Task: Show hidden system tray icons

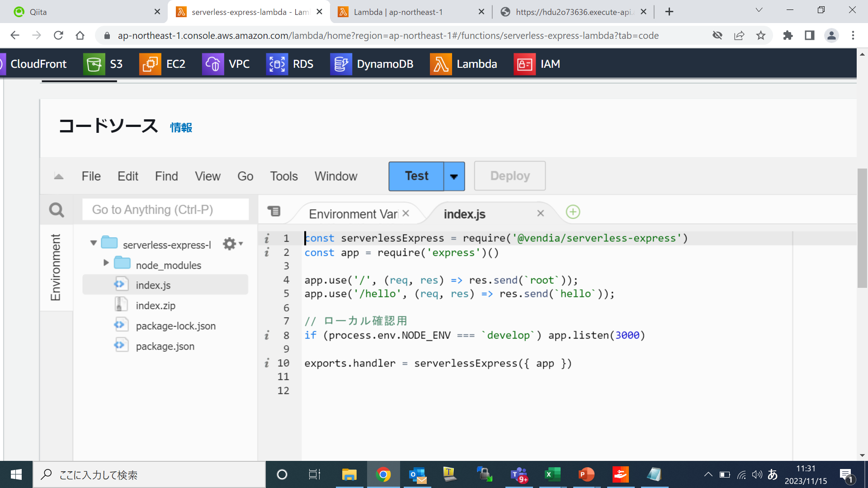Action: click(x=708, y=474)
